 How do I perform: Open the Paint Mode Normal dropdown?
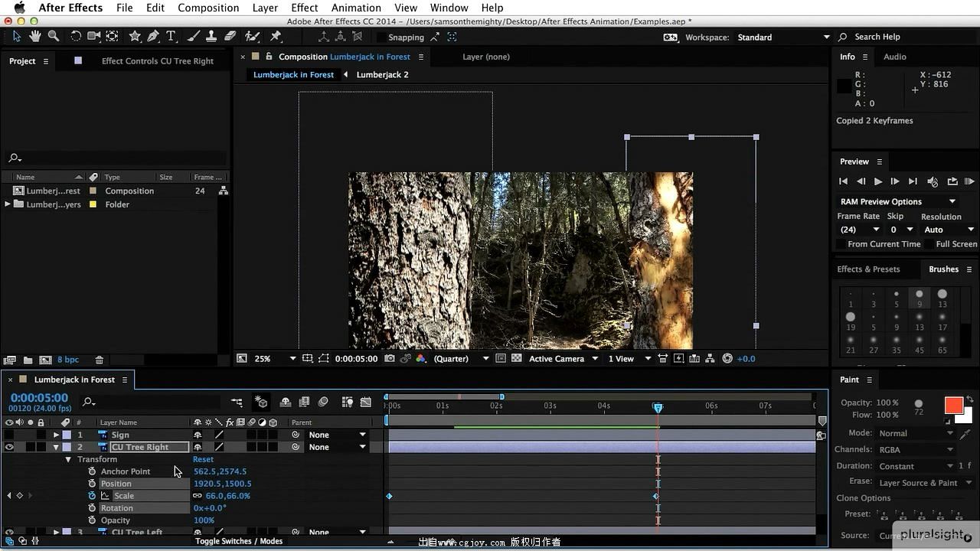click(x=916, y=433)
